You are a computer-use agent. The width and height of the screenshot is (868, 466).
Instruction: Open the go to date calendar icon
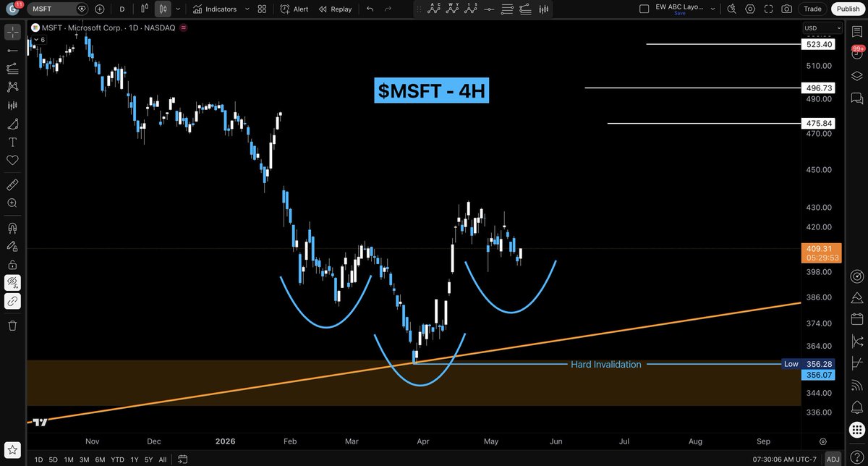[183, 459]
